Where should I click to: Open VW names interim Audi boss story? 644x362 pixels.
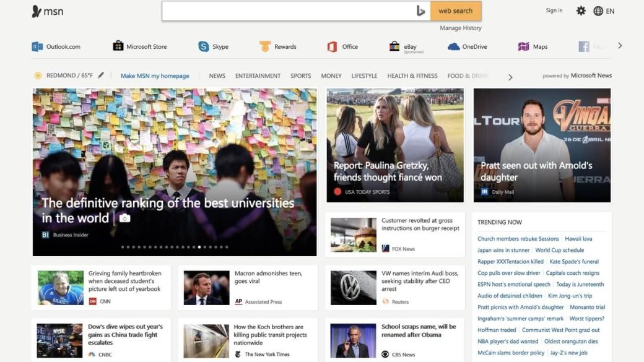[395, 288]
